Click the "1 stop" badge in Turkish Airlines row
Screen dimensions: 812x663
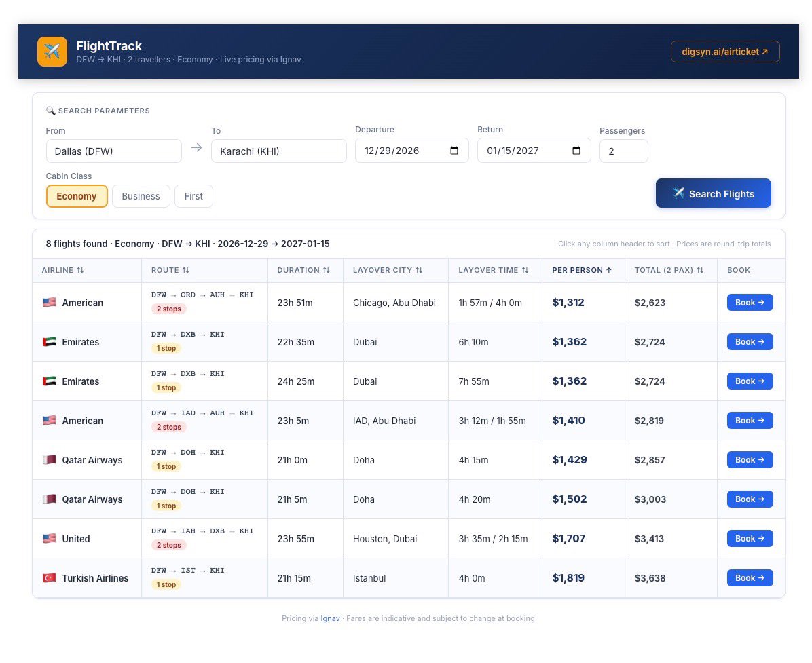[x=166, y=584]
